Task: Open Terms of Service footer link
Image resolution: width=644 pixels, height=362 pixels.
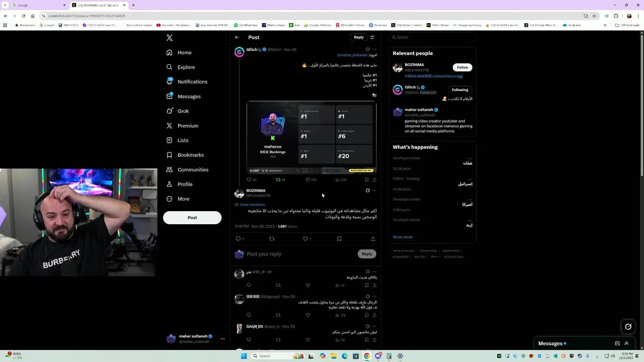Action: pos(403,250)
